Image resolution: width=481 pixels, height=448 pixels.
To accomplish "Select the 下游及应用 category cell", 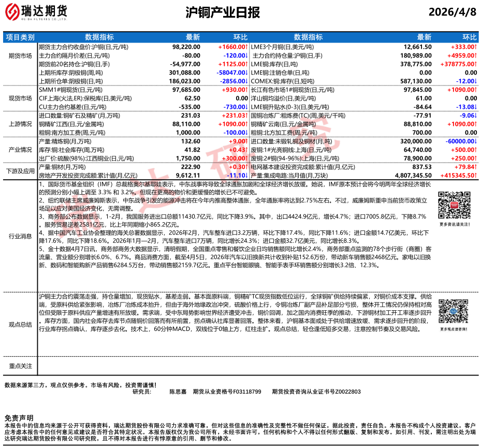I will [20, 171].
